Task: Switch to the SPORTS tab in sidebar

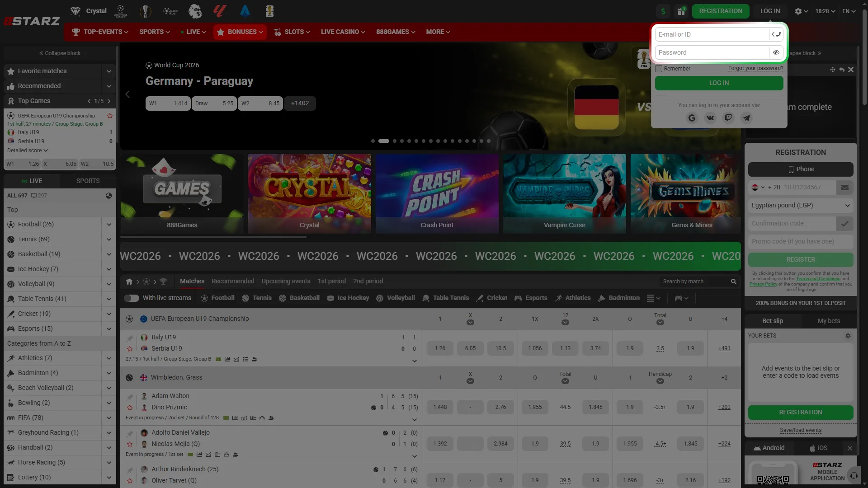Action: (88, 181)
